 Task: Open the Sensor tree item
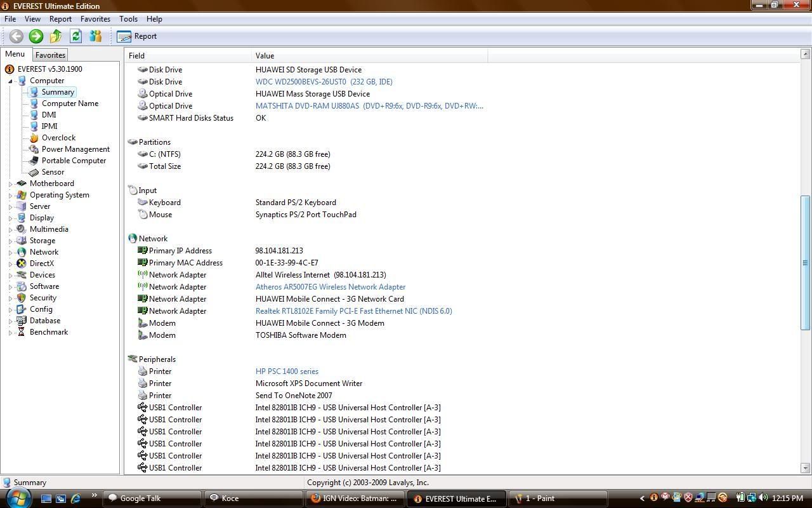coord(53,172)
